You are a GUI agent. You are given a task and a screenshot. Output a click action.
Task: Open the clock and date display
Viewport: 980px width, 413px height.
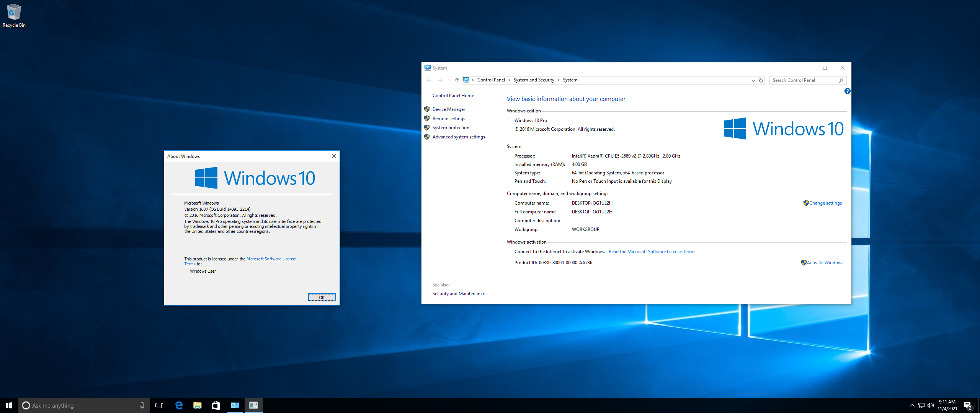click(x=947, y=405)
